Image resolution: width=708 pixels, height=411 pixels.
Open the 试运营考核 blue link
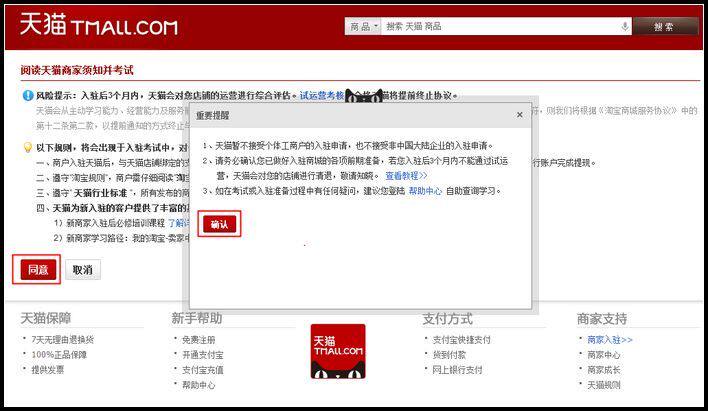[x=321, y=96]
